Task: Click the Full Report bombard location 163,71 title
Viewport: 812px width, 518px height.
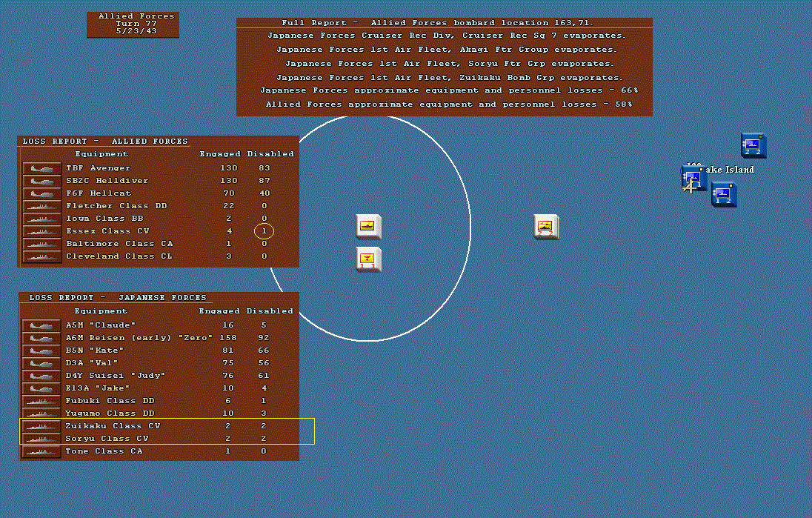Action: click(x=438, y=23)
